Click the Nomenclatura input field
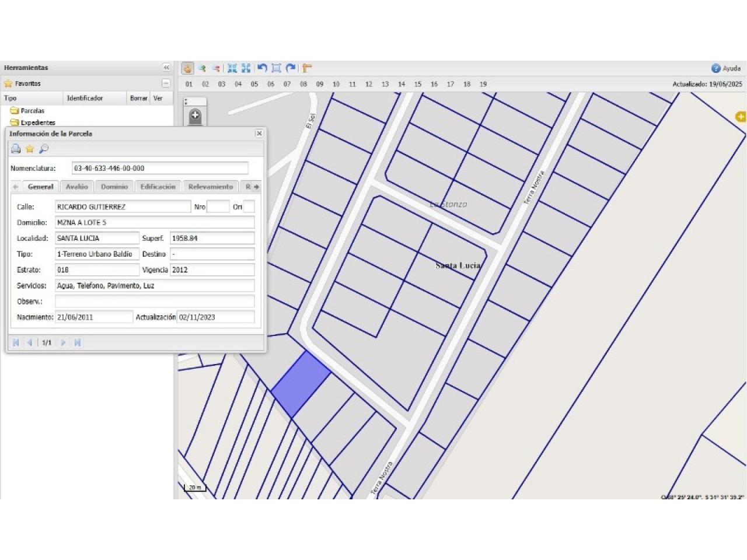Screen dimensions: 747x560 coord(160,168)
